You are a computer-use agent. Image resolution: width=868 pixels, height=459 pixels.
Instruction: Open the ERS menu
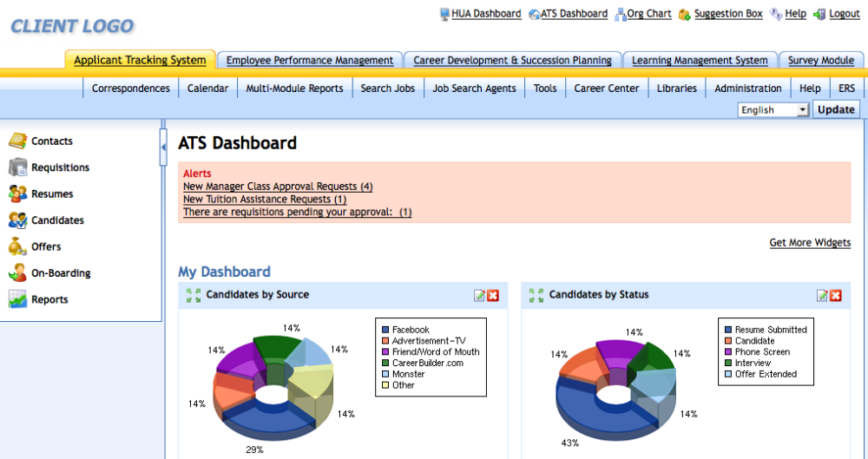click(846, 88)
